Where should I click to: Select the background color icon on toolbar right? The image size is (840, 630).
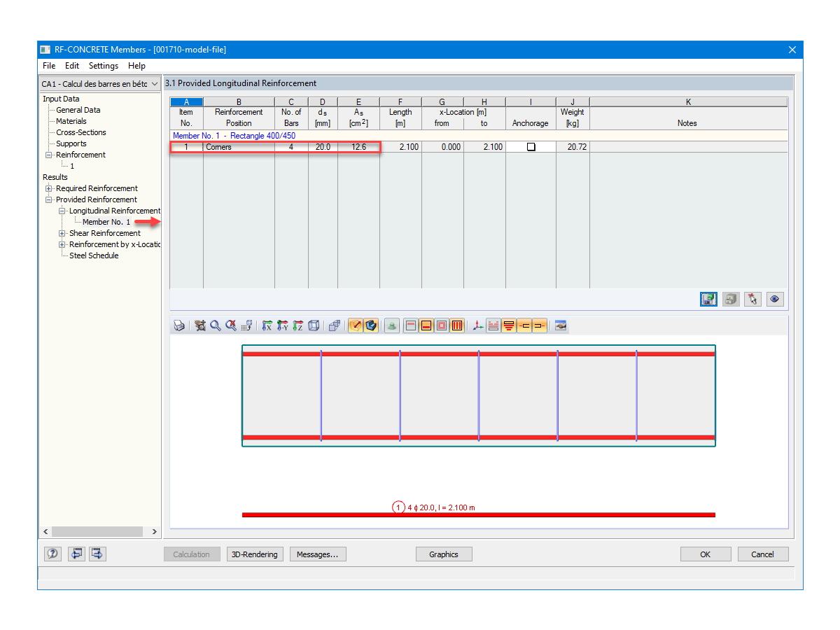560,325
